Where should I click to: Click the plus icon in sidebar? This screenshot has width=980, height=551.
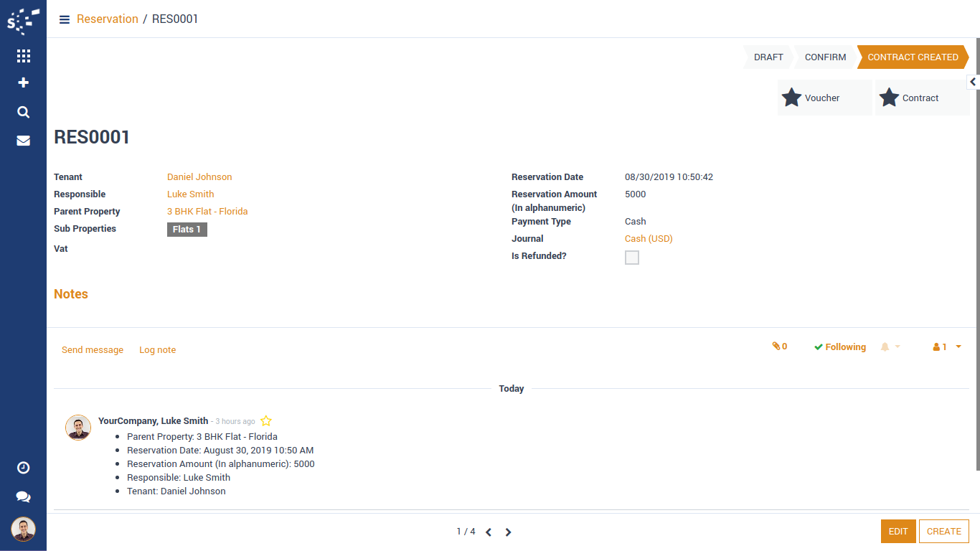coord(23,83)
